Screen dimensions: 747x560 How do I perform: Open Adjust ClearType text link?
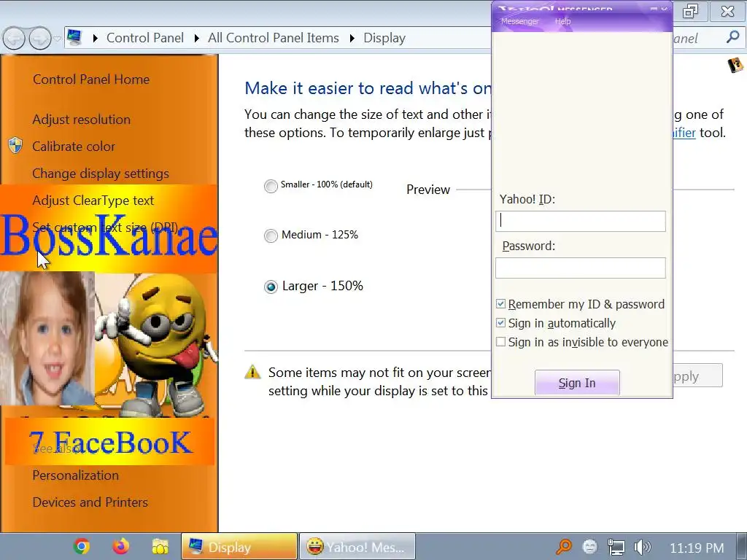pyautogui.click(x=93, y=201)
